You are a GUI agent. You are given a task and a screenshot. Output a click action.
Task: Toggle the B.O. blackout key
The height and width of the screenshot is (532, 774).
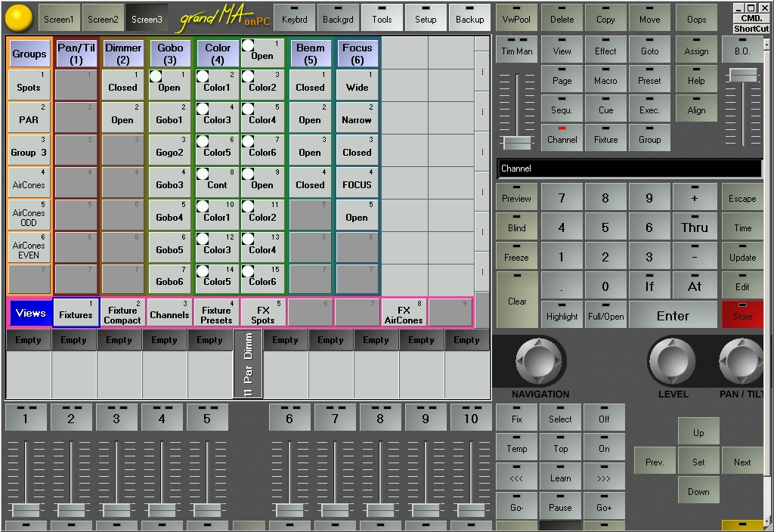[x=742, y=50]
